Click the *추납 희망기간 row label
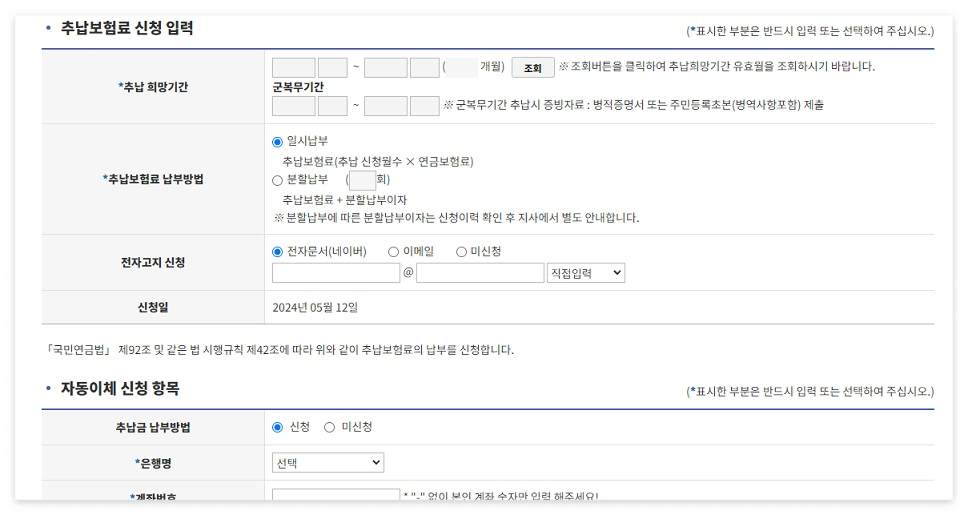 click(x=153, y=87)
